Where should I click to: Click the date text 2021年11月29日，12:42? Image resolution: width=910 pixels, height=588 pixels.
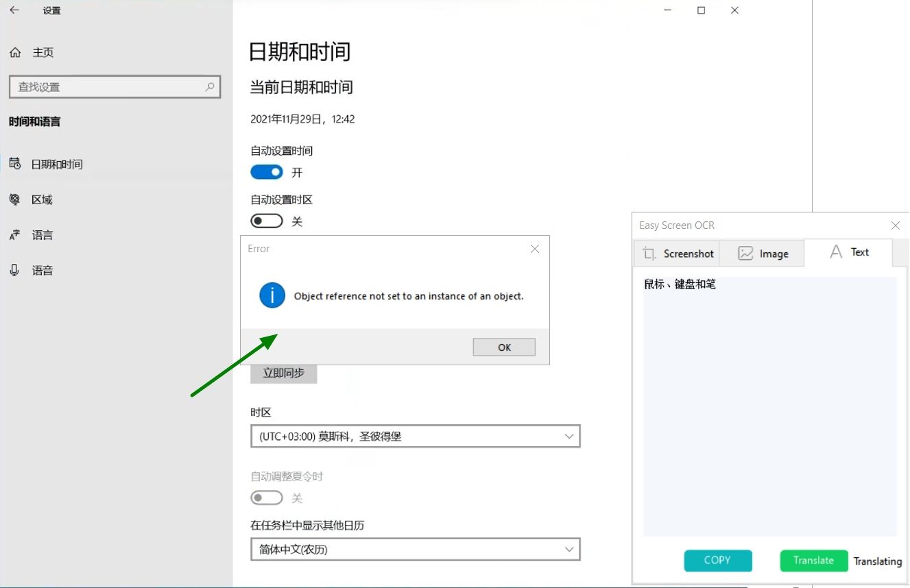click(302, 119)
